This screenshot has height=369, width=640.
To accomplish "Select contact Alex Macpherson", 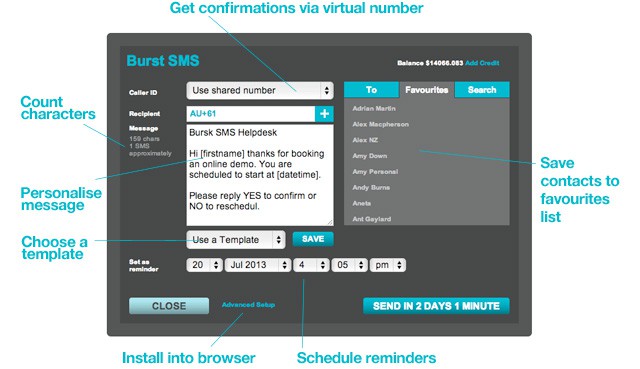I will 380,124.
